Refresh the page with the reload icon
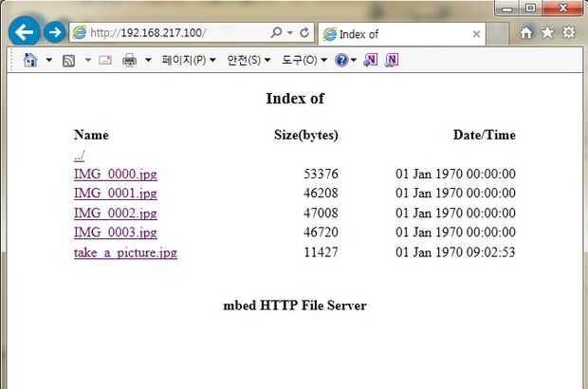Viewport: 588px width, 389px height. click(x=304, y=32)
